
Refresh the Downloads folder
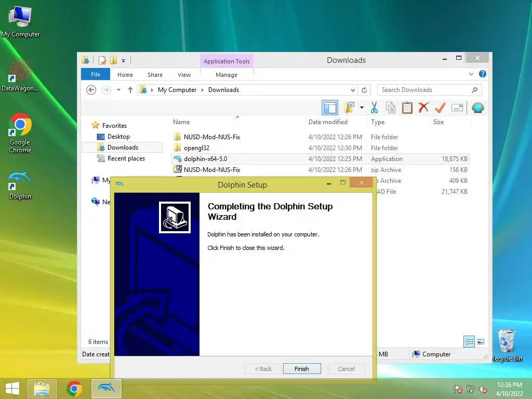364,90
